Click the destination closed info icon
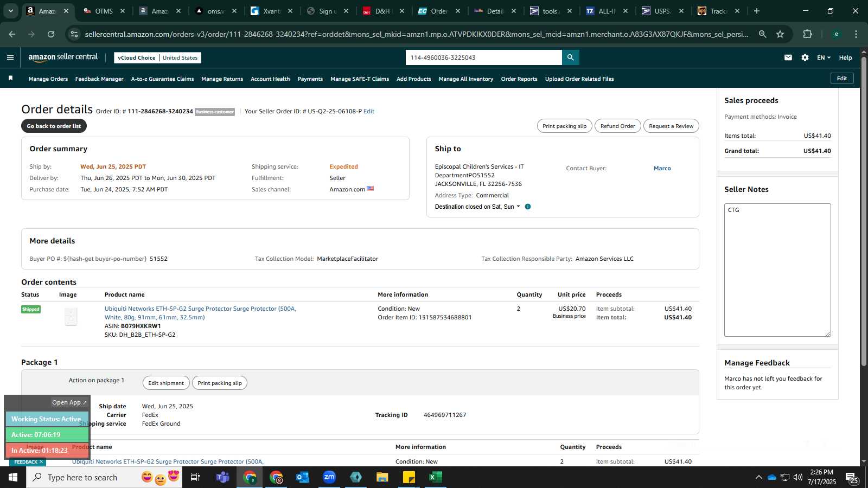 pyautogui.click(x=528, y=207)
